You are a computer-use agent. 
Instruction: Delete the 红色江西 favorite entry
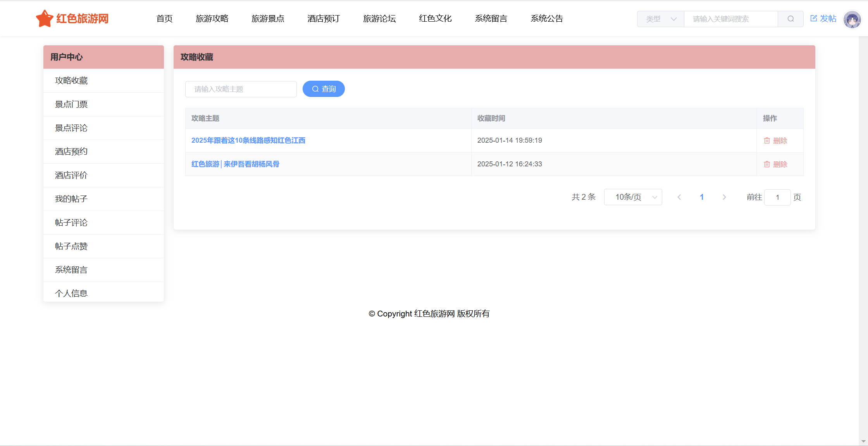pos(775,141)
